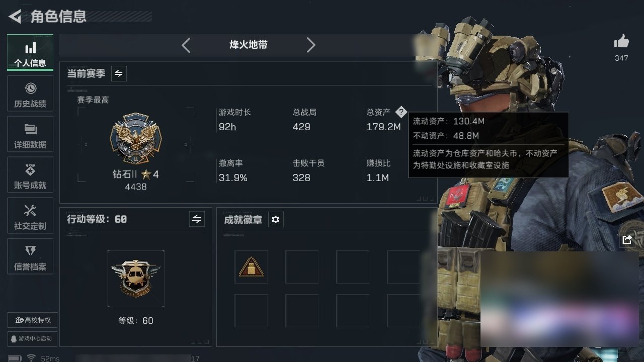Click the question mark beside 总资产
The width and height of the screenshot is (644, 362).
(400, 112)
